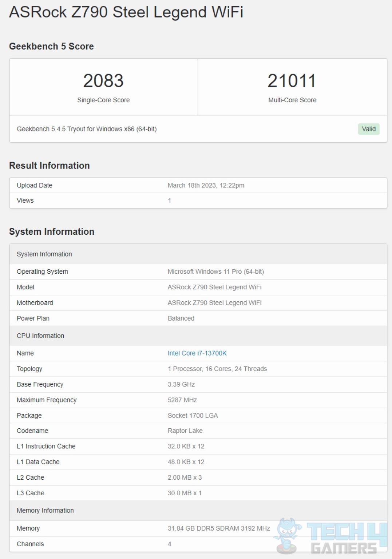
Task: Click the large "System Information" section heading
Action: [x=52, y=232]
